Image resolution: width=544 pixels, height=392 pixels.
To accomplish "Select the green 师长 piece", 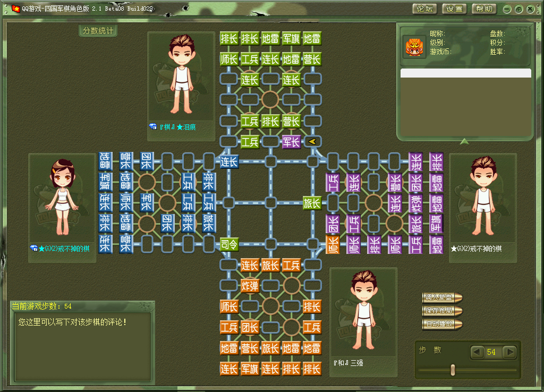I will 229,59.
